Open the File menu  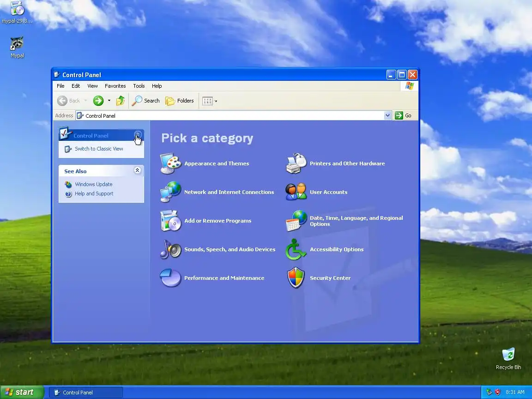(x=61, y=86)
